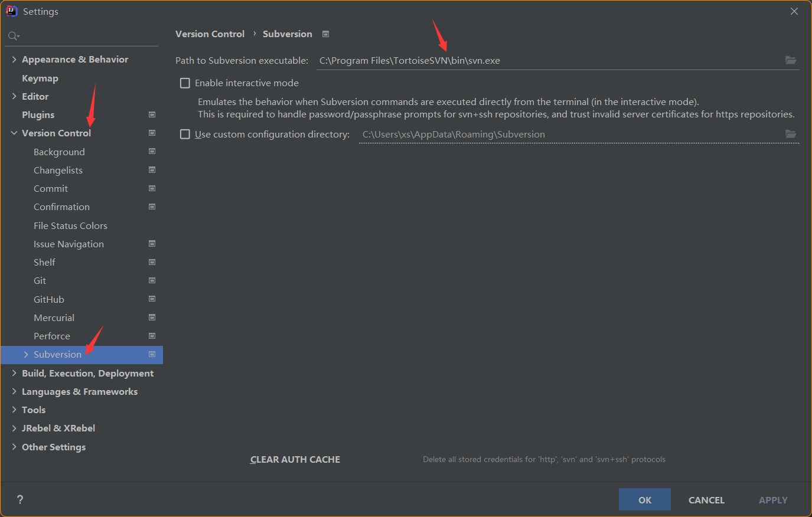Click the search magnifier icon in settings
The image size is (812, 517).
click(13, 36)
